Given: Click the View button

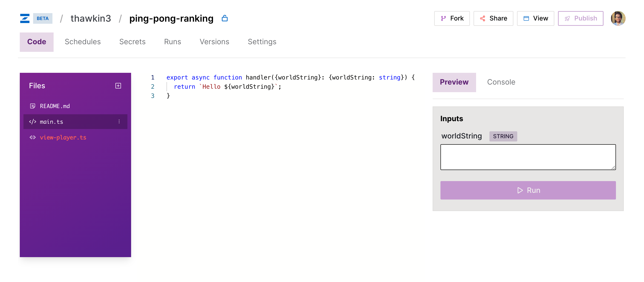Looking at the screenshot, I should point(535,18).
